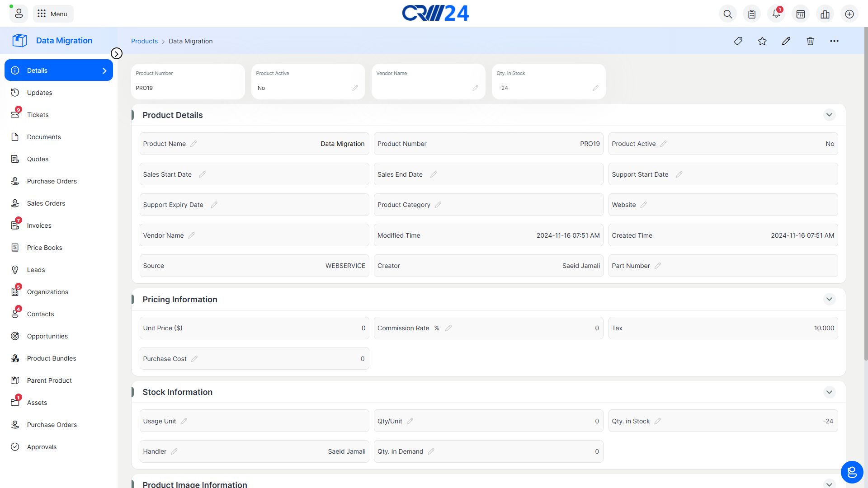Image resolution: width=868 pixels, height=488 pixels.
Task: Click the trash delete icon
Action: [810, 41]
